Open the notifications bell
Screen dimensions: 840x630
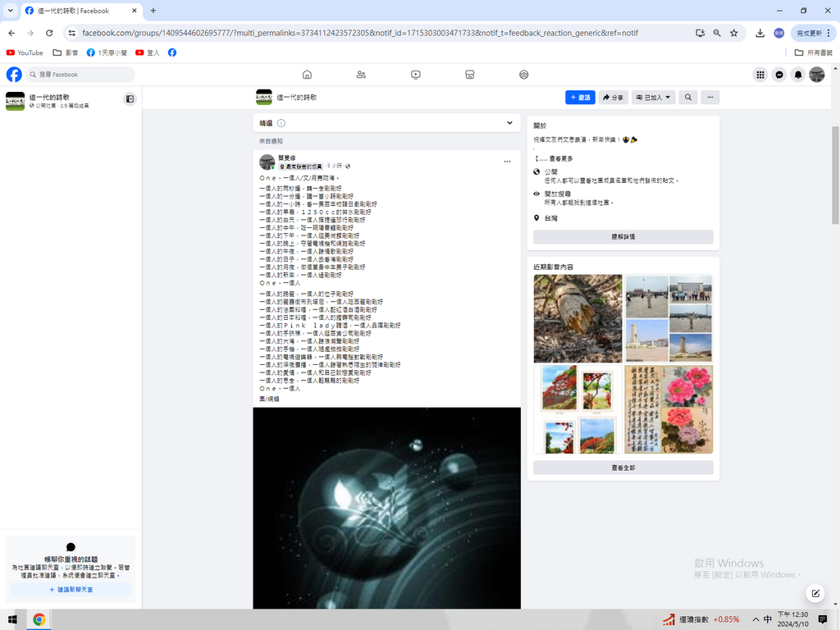point(798,75)
